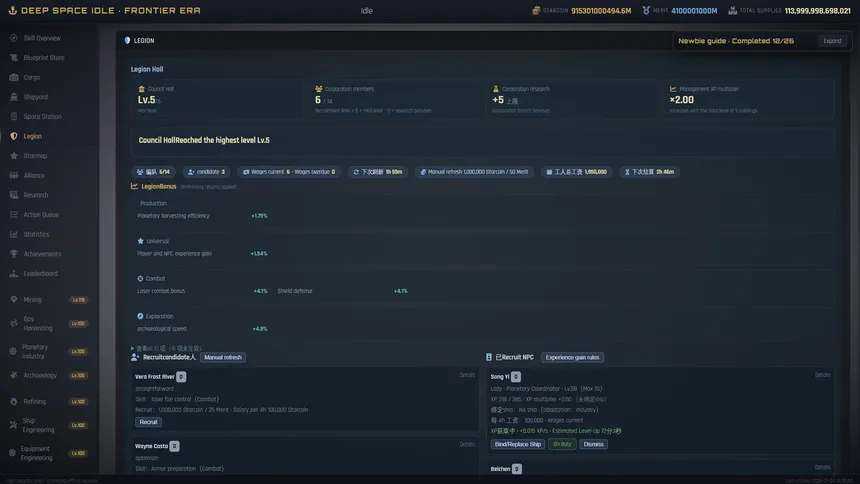Click the Total Supplies icon

(x=732, y=10)
